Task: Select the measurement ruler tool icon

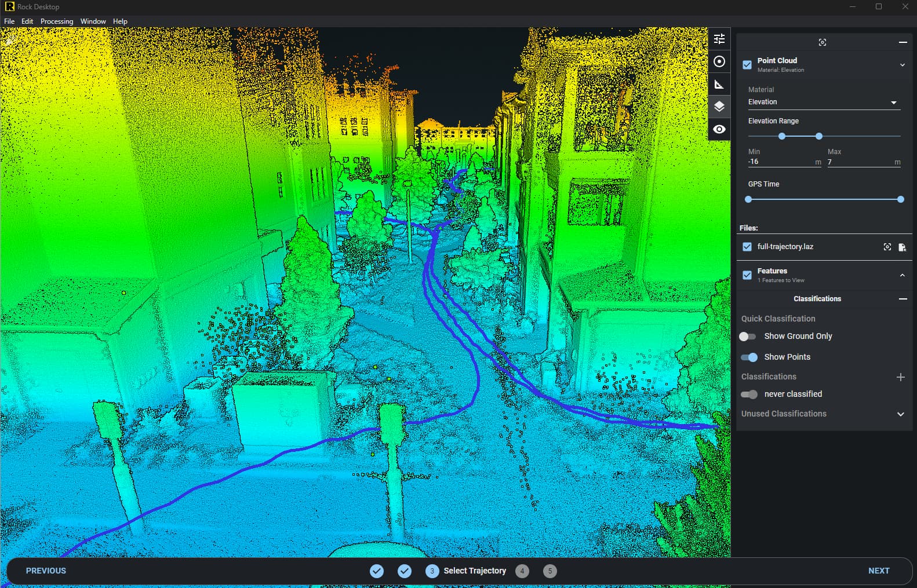Action: pos(719,85)
